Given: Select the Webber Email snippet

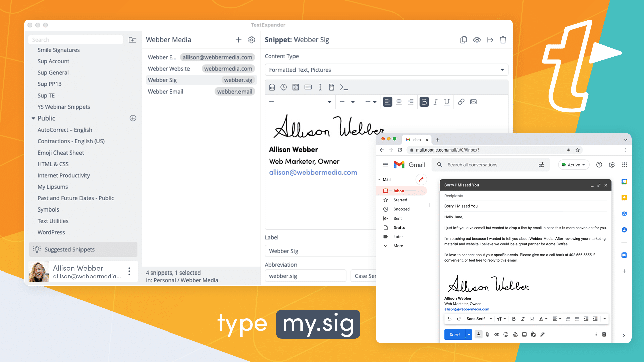Looking at the screenshot, I should pyautogui.click(x=201, y=92).
